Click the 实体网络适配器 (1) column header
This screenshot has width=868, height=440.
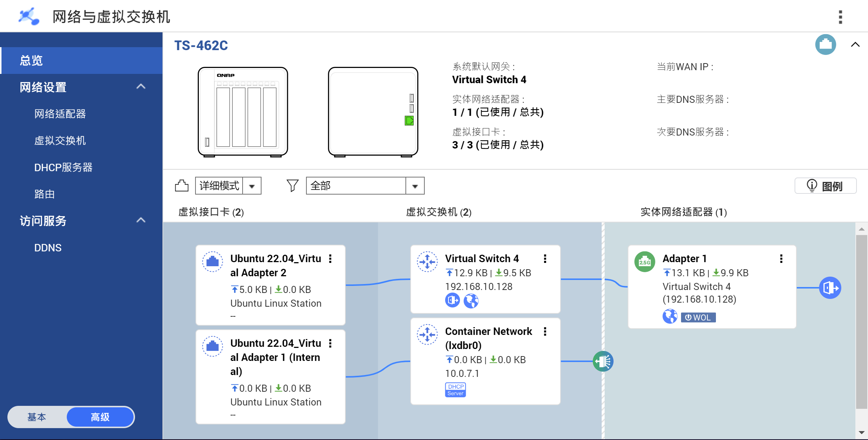(x=684, y=212)
